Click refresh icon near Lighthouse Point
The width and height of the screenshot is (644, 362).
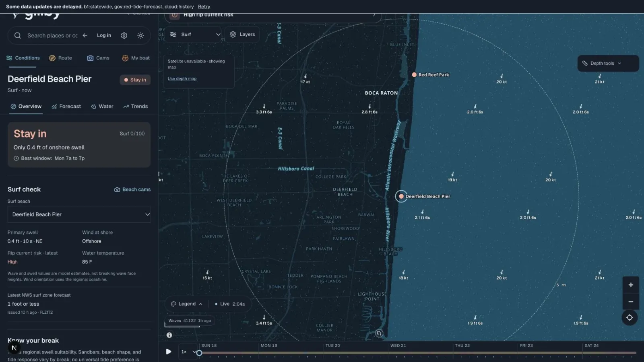coord(379,333)
